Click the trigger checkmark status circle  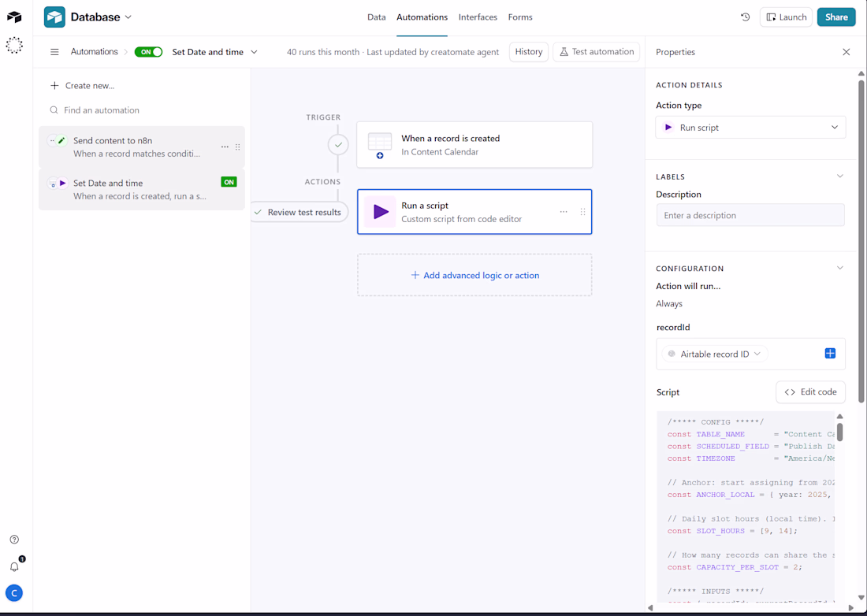tap(338, 145)
